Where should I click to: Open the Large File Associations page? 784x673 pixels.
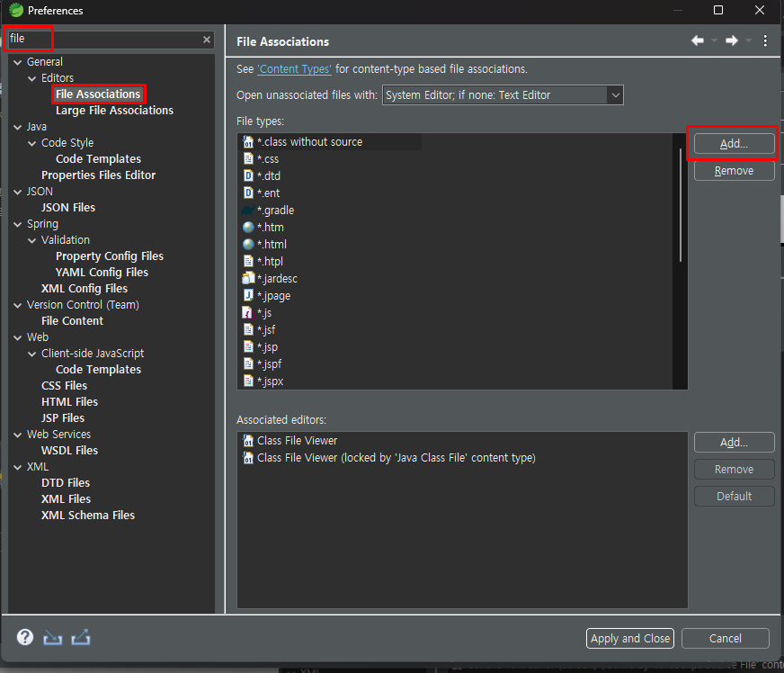point(114,110)
